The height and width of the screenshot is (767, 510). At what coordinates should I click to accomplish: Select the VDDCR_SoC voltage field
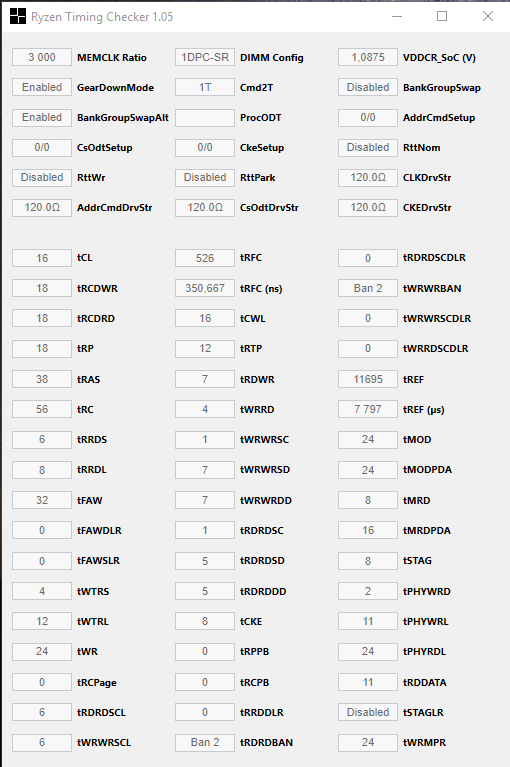pos(368,57)
